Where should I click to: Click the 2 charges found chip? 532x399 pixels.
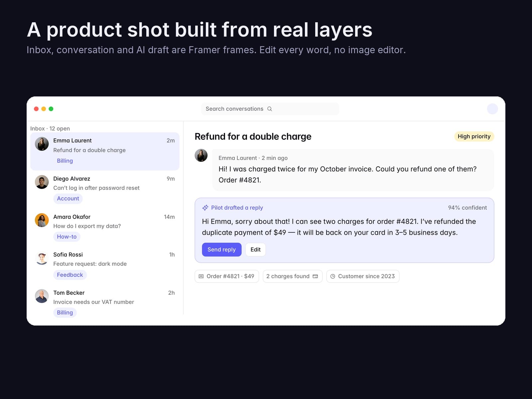tap(293, 276)
